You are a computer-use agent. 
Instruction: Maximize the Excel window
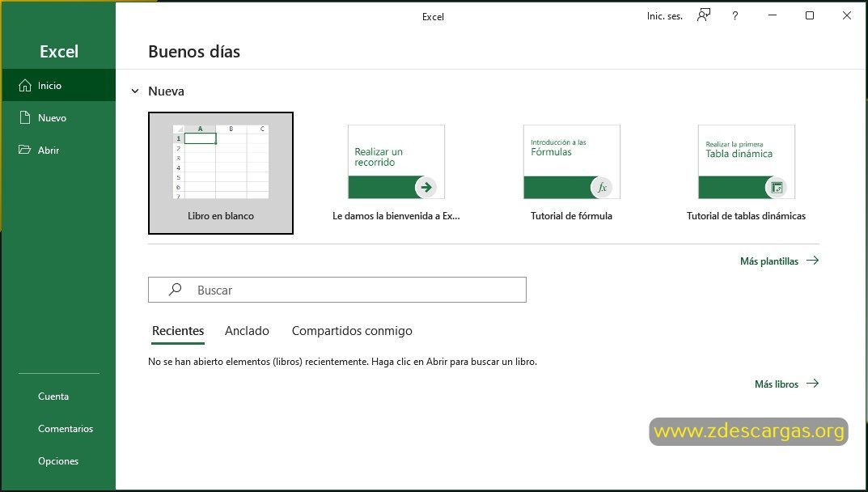pyautogui.click(x=809, y=15)
